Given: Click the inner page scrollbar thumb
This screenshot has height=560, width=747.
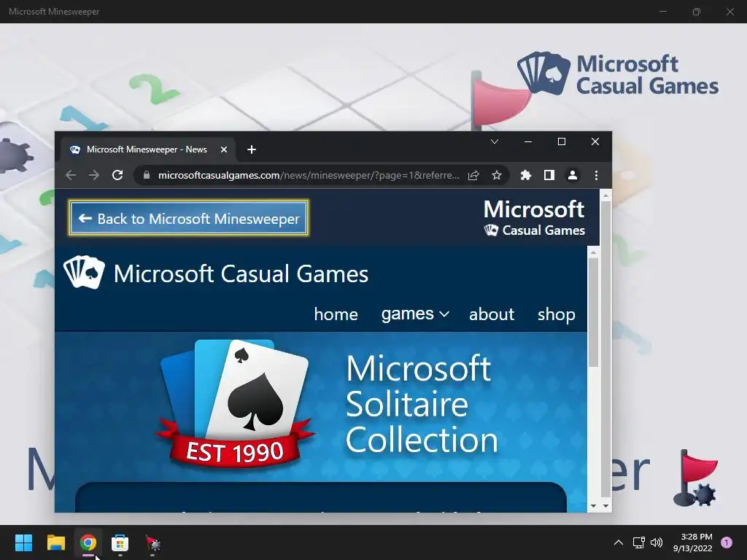Looking at the screenshot, I should point(593,312).
